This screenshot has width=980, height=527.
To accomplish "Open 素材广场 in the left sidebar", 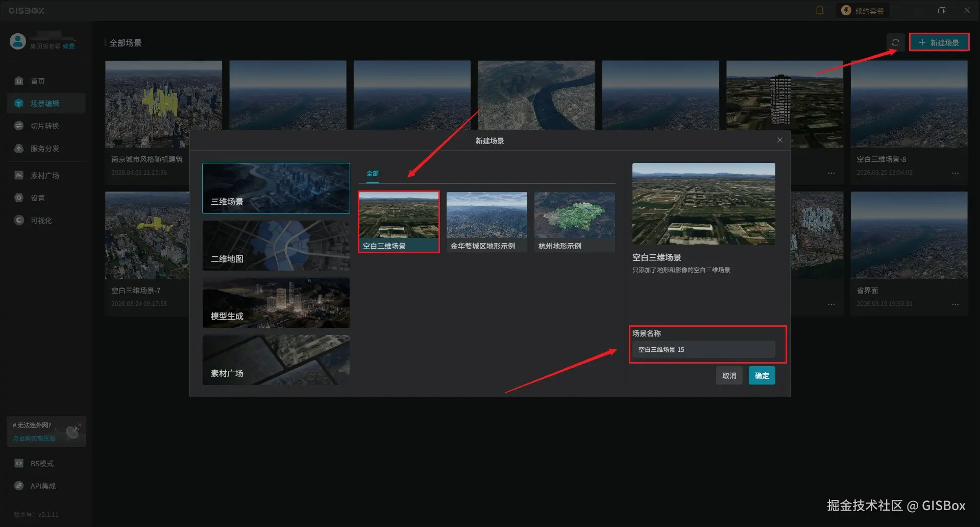I will click(46, 175).
